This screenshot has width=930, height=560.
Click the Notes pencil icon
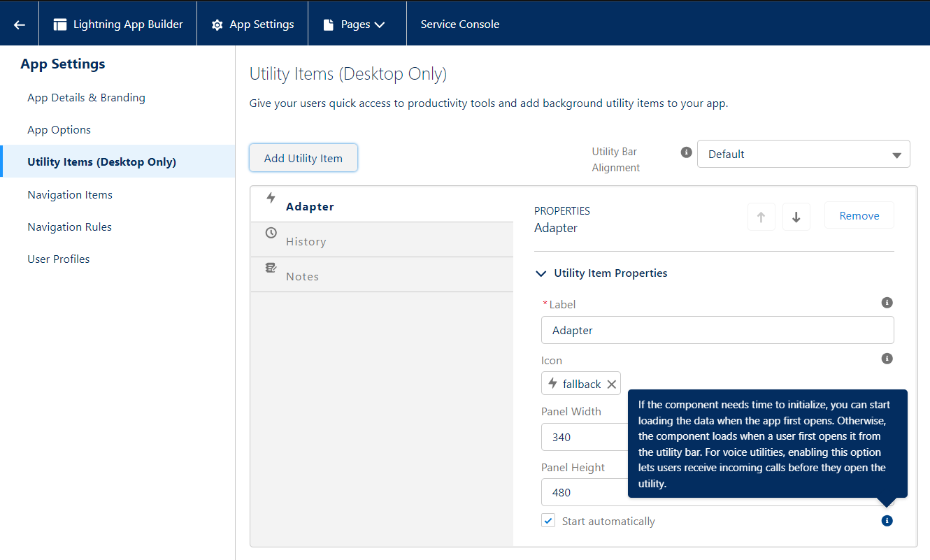click(271, 268)
